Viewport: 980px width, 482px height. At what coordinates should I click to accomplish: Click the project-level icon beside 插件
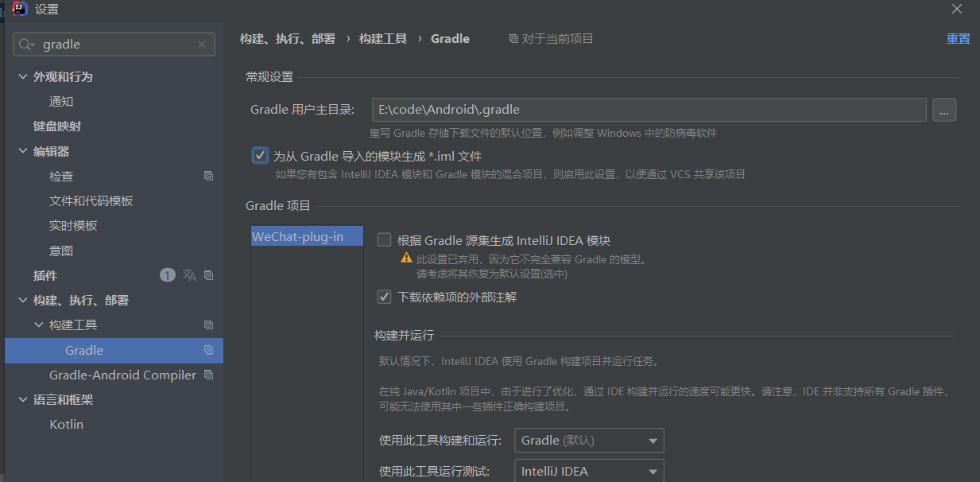tap(207, 274)
